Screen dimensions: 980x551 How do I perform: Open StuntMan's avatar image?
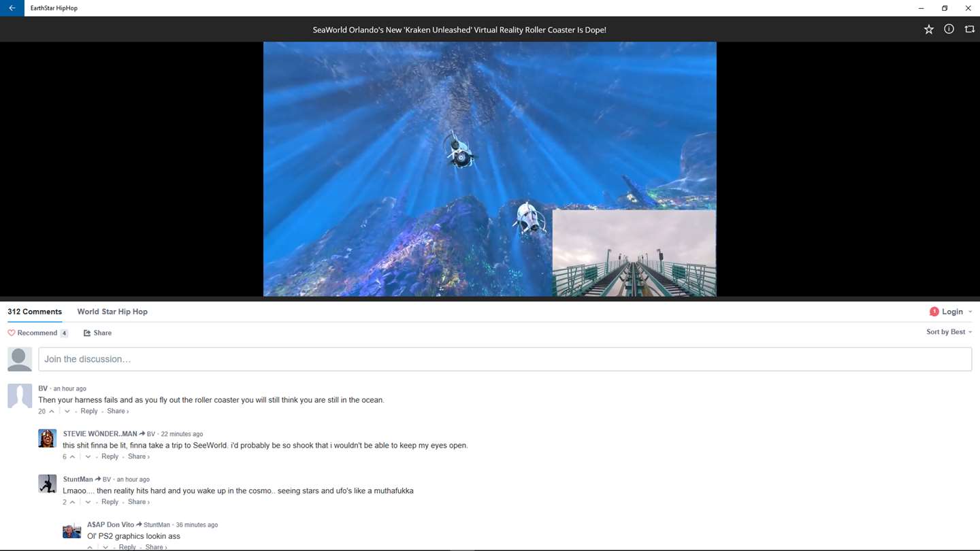47,484
